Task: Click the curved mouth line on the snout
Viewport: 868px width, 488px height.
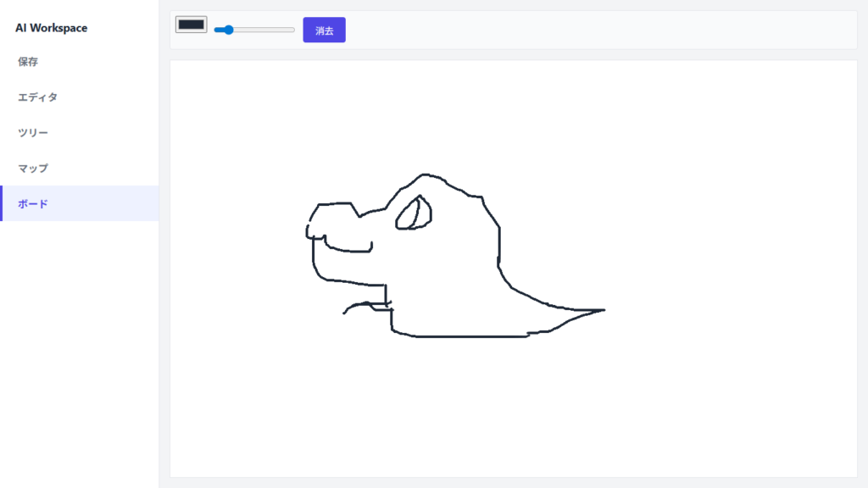Action: point(348,251)
